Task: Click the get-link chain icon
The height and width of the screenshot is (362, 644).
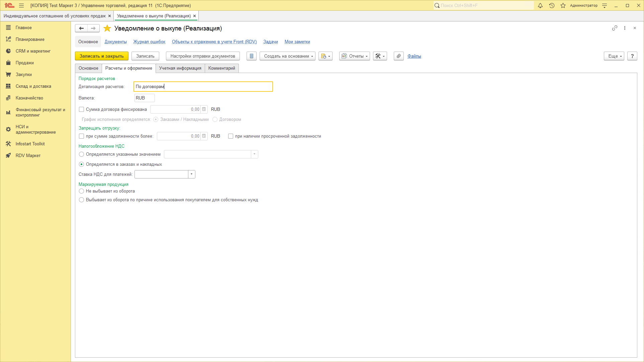Action: 614,28
